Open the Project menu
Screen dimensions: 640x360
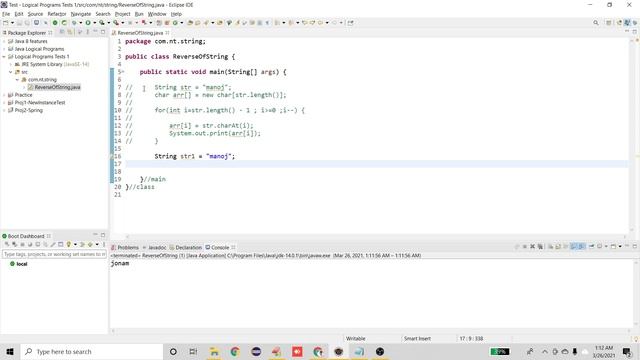122,14
